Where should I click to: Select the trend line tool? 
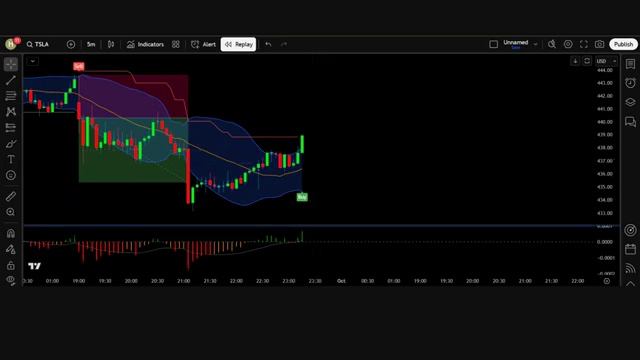(x=11, y=80)
